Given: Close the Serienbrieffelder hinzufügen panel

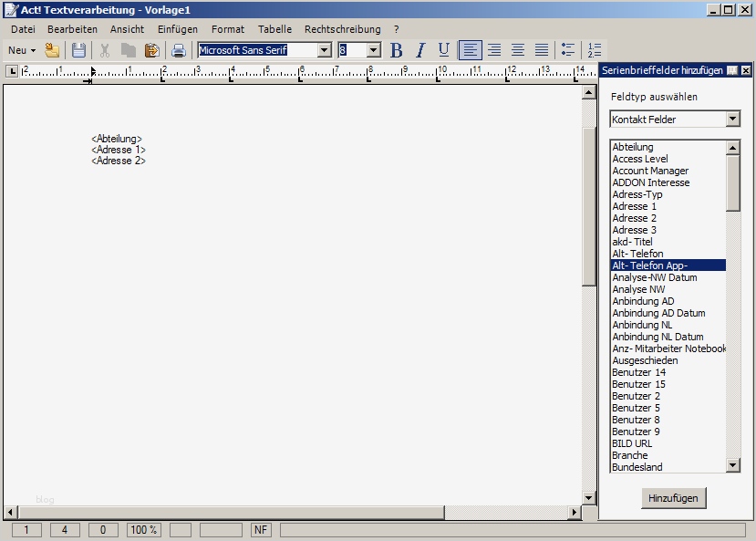Looking at the screenshot, I should (746, 71).
